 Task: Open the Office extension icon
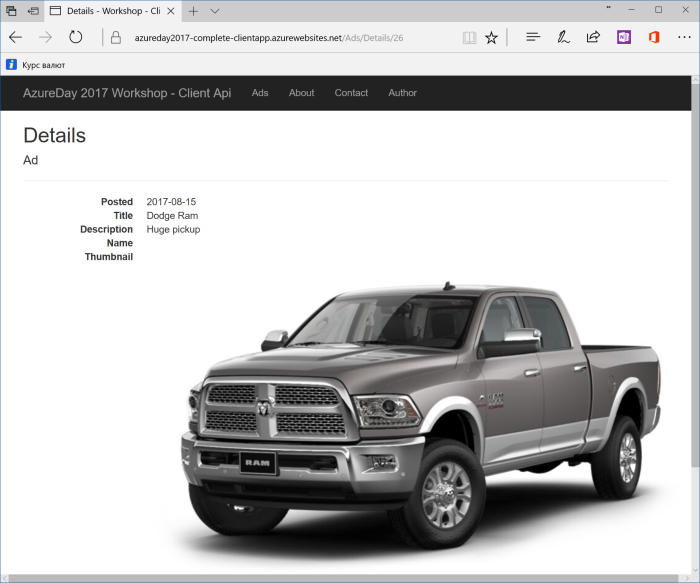pyautogui.click(x=654, y=37)
